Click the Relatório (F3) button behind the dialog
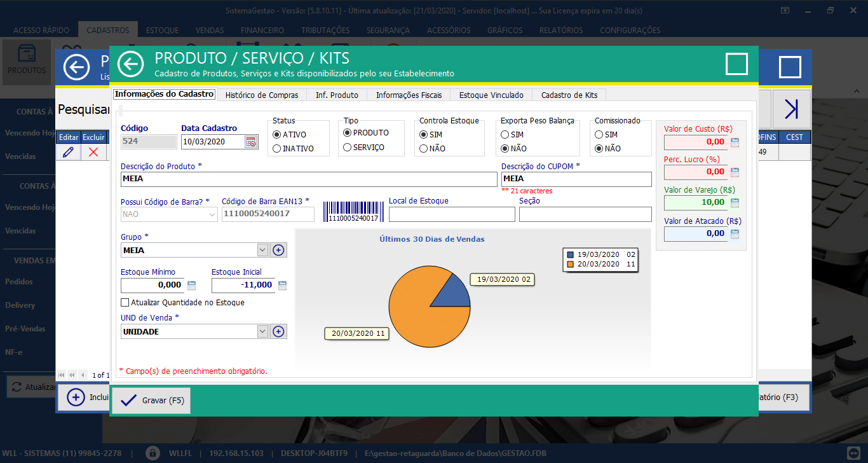Viewport: 868px width, 463px height. pyautogui.click(x=783, y=397)
